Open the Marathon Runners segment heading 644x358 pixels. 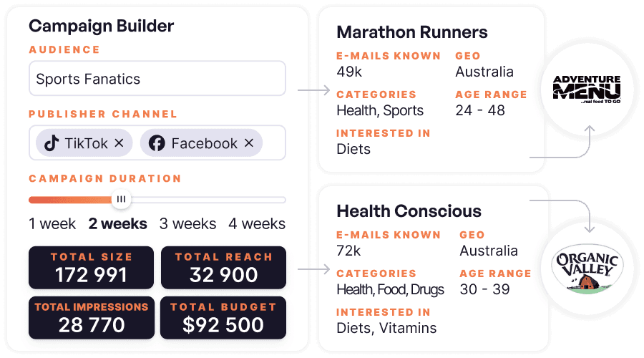click(x=411, y=32)
